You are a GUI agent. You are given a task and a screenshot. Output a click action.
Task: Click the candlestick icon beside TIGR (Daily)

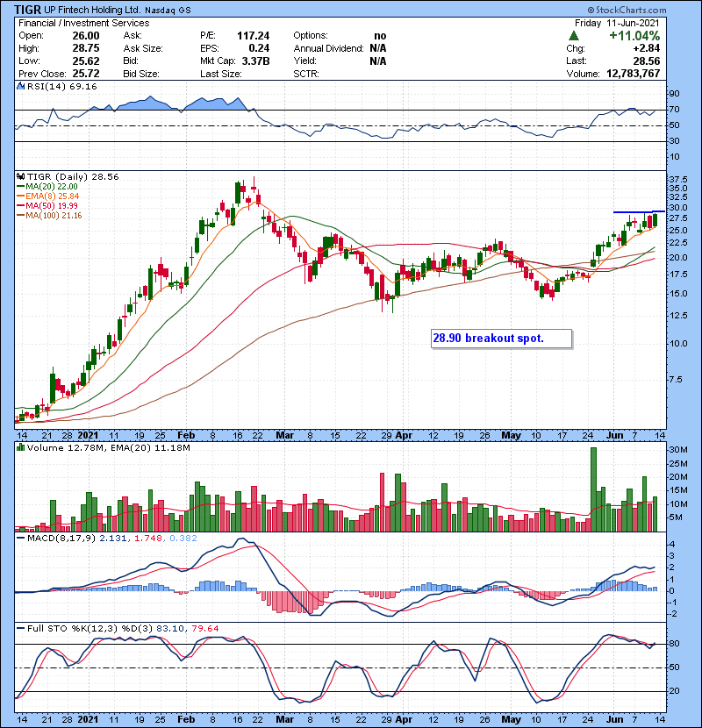20,176
